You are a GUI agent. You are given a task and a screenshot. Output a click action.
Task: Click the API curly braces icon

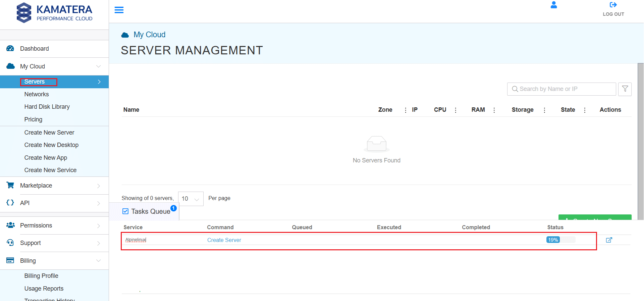click(x=10, y=203)
